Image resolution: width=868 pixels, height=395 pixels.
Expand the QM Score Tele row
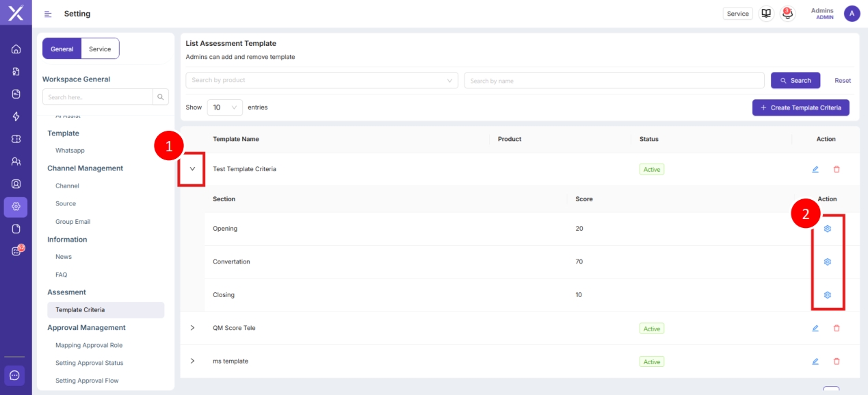click(192, 328)
